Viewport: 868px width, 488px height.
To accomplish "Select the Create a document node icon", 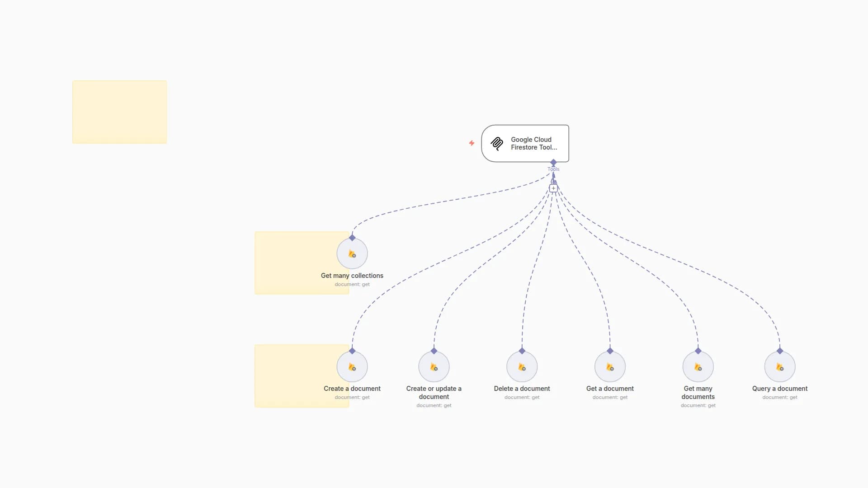I will point(352,367).
